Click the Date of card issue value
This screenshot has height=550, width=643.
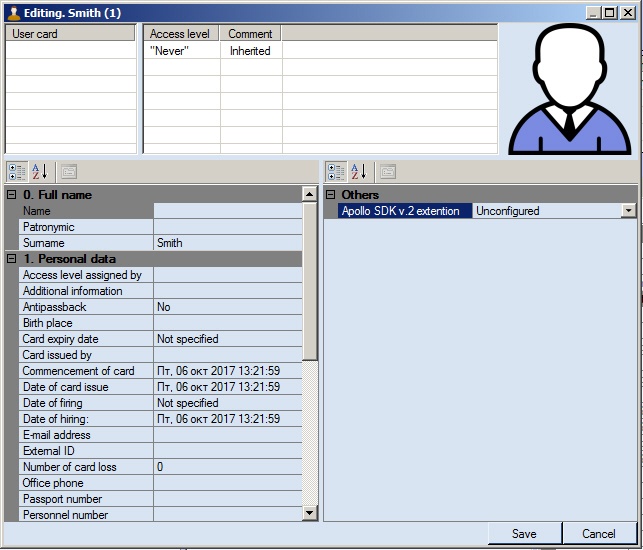point(228,387)
